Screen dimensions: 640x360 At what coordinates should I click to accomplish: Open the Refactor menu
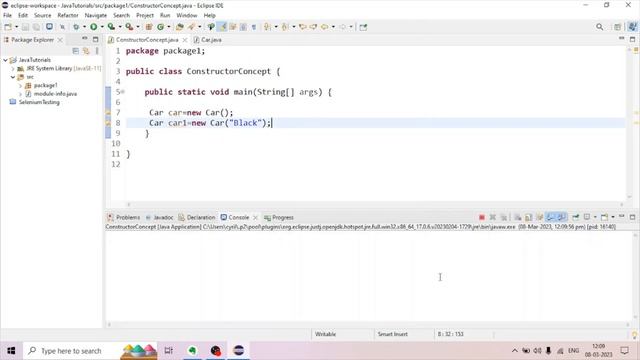[x=68, y=16]
